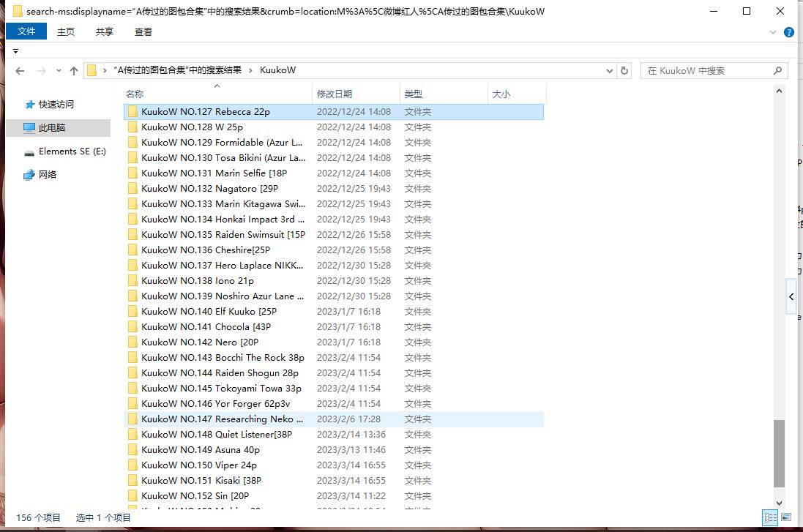803x532 pixels.
Task: Go up one folder level
Action: click(74, 71)
